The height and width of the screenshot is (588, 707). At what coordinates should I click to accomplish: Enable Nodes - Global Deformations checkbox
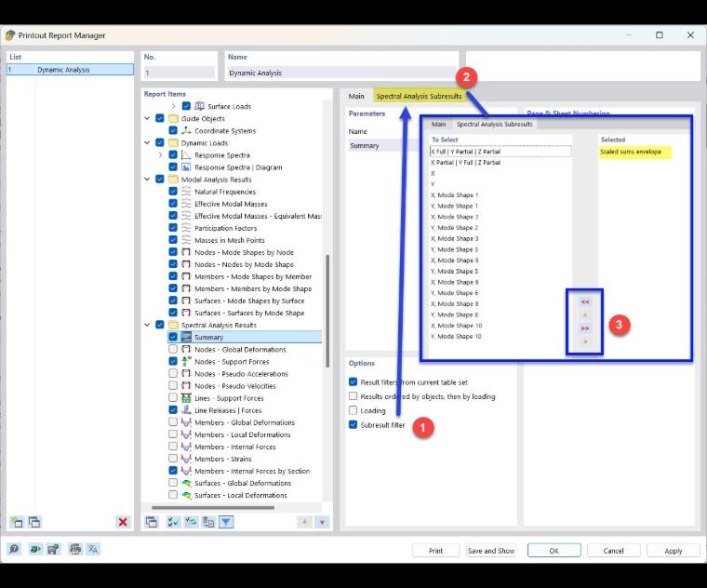point(173,349)
